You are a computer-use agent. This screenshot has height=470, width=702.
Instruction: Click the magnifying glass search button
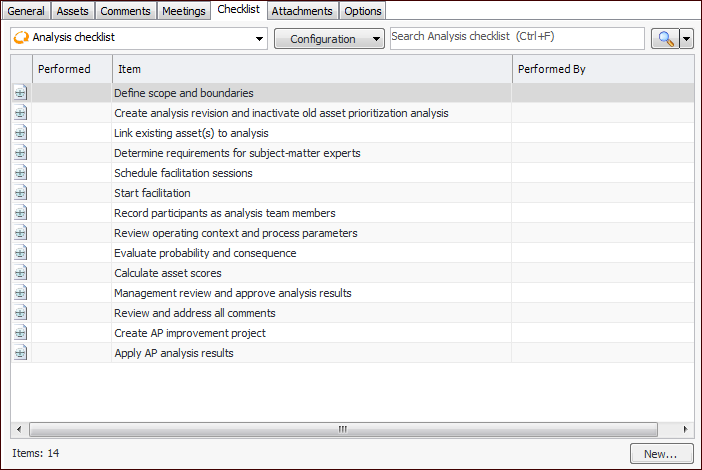pos(664,38)
